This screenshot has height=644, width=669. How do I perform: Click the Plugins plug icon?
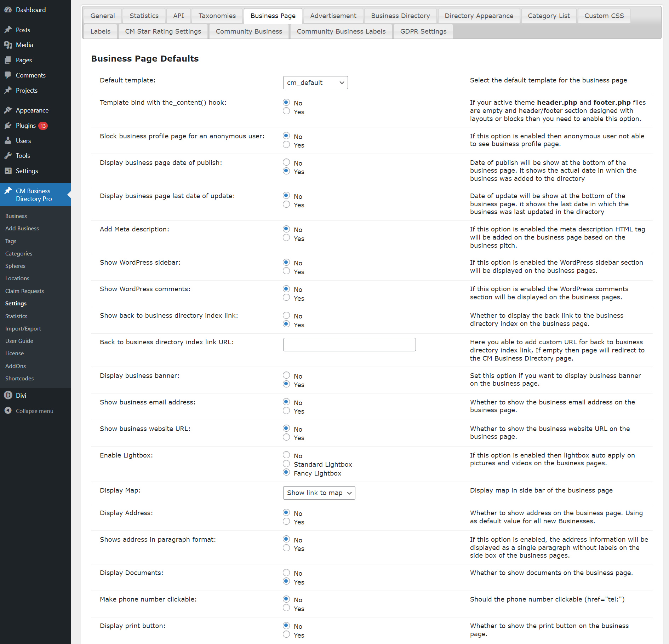point(8,125)
